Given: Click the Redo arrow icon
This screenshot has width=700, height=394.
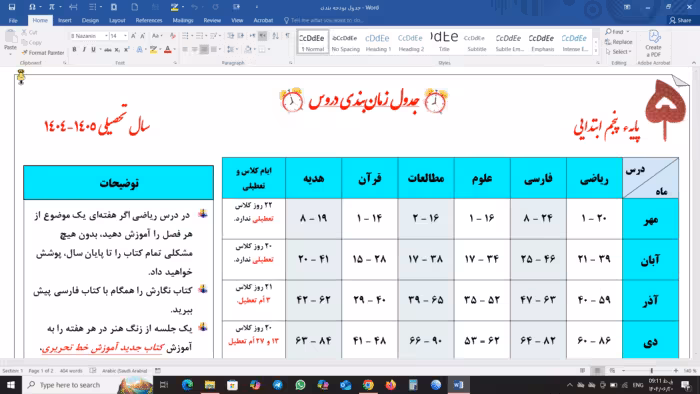Looking at the screenshot, I should pos(216,7).
